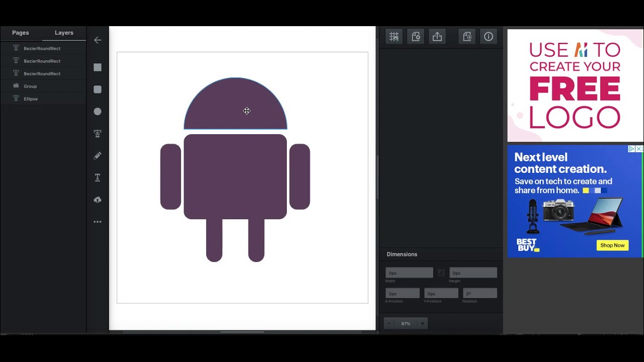The width and height of the screenshot is (644, 362).
Task: Toggle the grid snapping button
Action: pyautogui.click(x=394, y=37)
